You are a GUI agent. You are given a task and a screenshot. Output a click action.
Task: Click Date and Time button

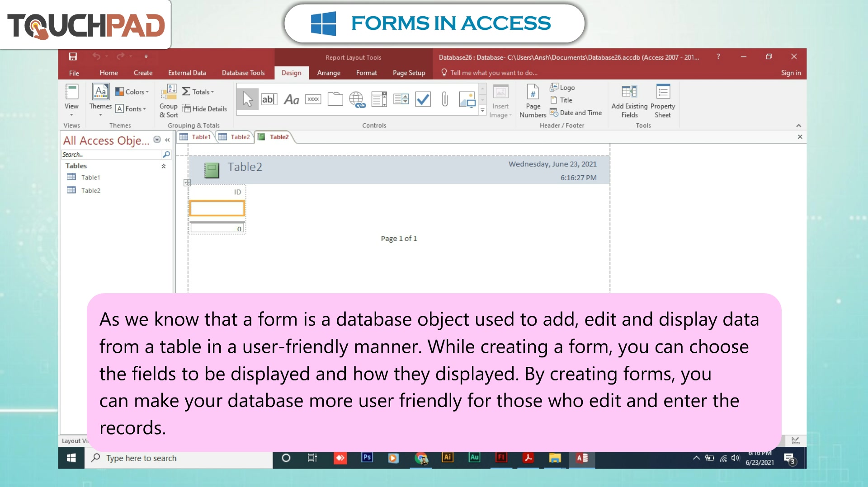[576, 113]
